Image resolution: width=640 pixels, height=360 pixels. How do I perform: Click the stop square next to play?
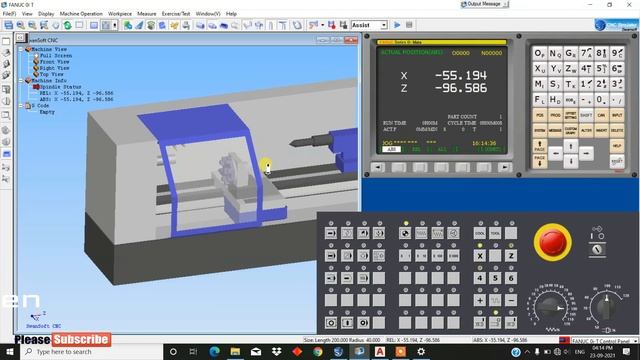tap(409, 25)
